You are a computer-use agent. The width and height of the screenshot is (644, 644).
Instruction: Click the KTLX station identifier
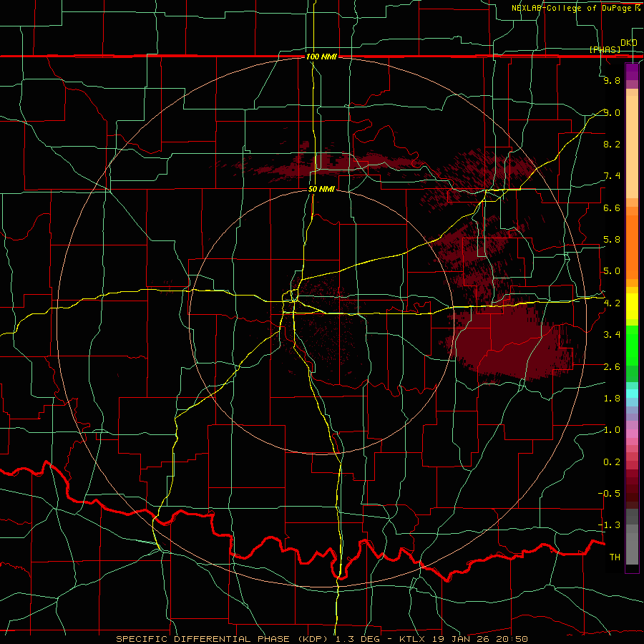point(411,639)
